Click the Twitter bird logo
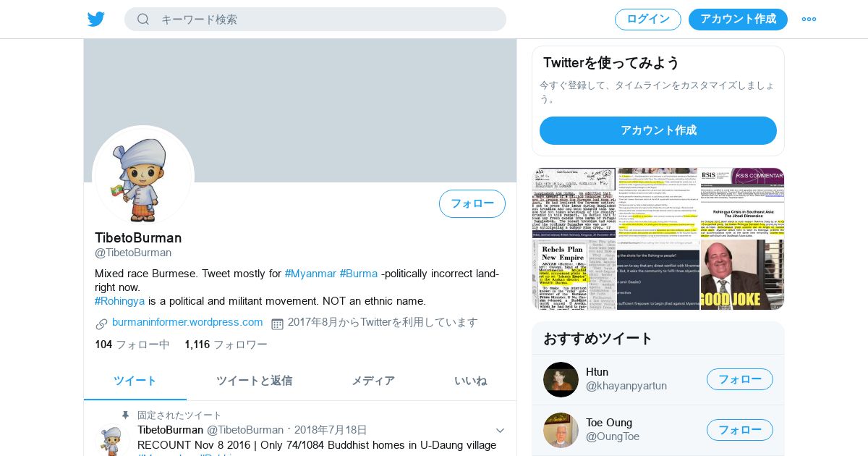868x456 pixels. 96,19
